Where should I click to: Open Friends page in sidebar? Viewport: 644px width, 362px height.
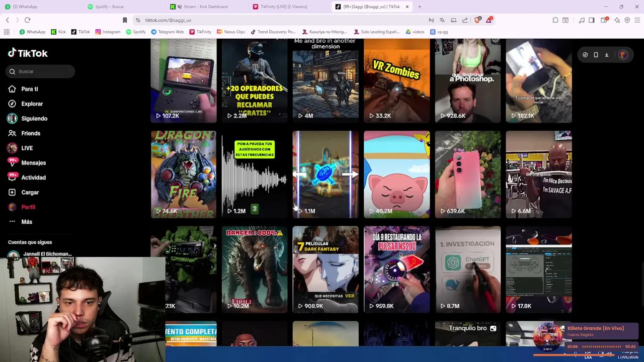[24, 133]
